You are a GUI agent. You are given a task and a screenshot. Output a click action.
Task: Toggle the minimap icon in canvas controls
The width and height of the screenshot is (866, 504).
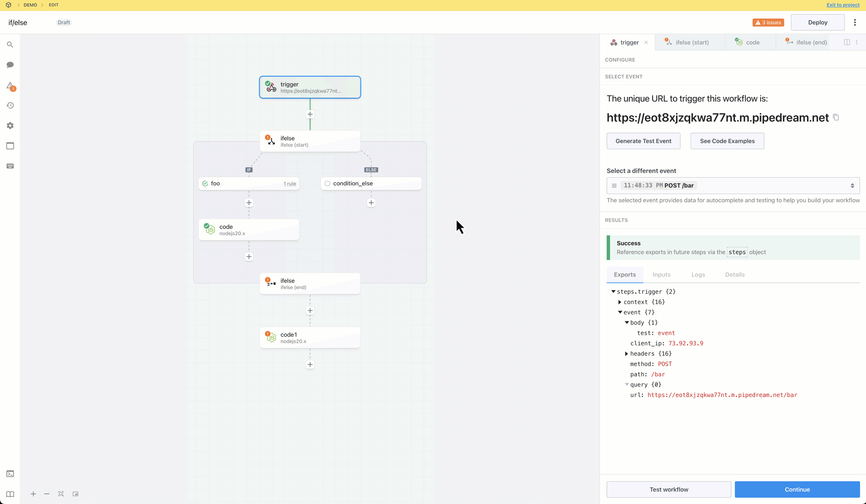coord(75,494)
